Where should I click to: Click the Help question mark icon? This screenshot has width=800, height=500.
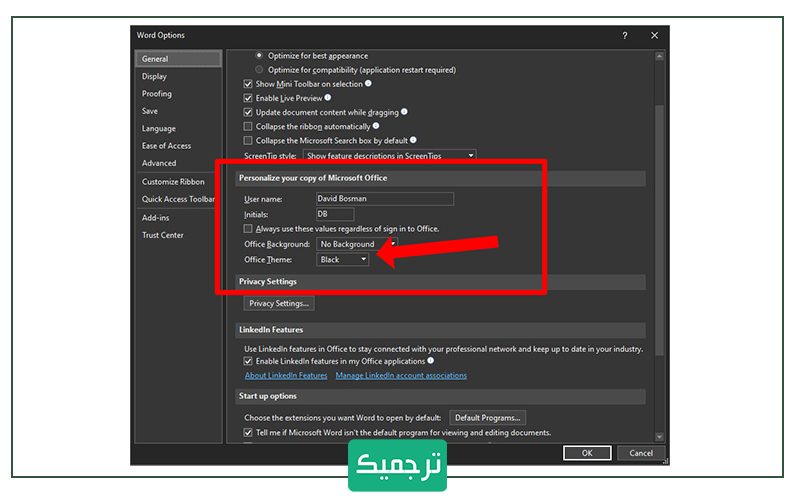[625, 35]
